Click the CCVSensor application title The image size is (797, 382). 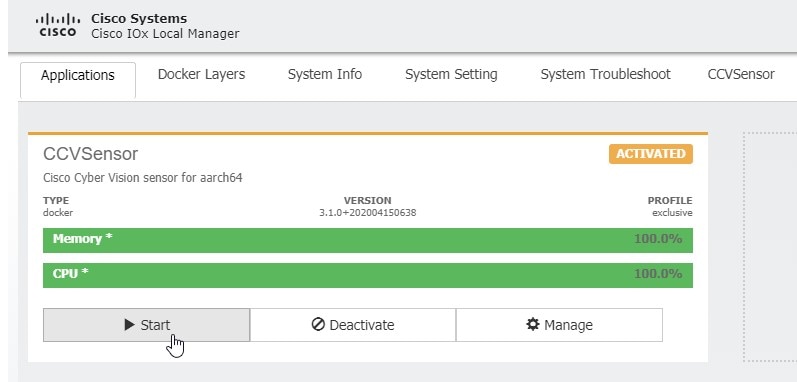[x=90, y=154]
